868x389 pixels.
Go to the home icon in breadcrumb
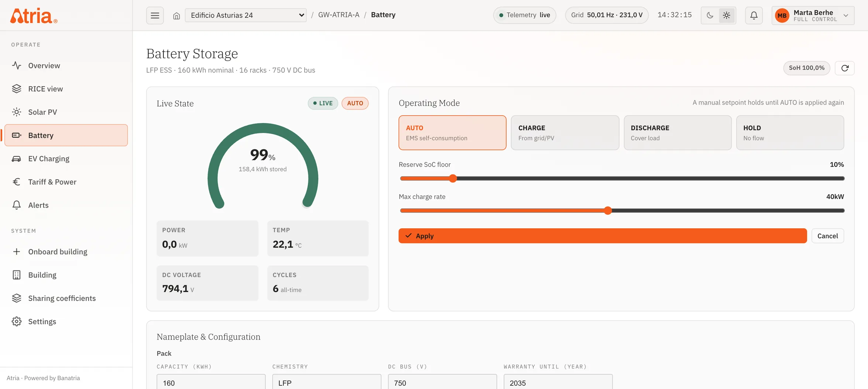[176, 16]
